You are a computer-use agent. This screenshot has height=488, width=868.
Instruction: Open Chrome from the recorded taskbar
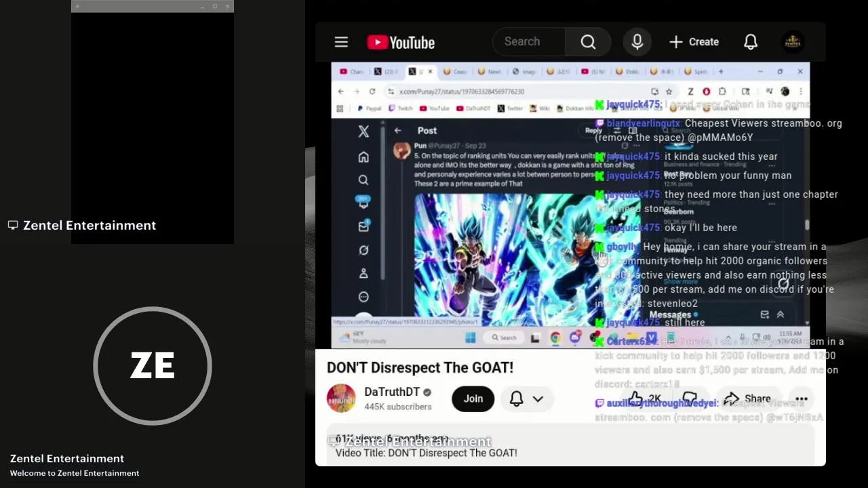pos(555,338)
